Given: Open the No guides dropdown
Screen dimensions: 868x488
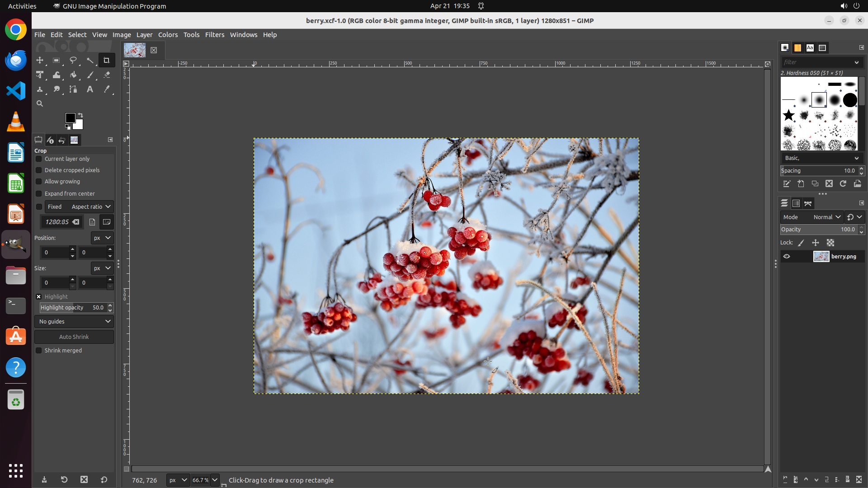Looking at the screenshot, I should (x=74, y=321).
